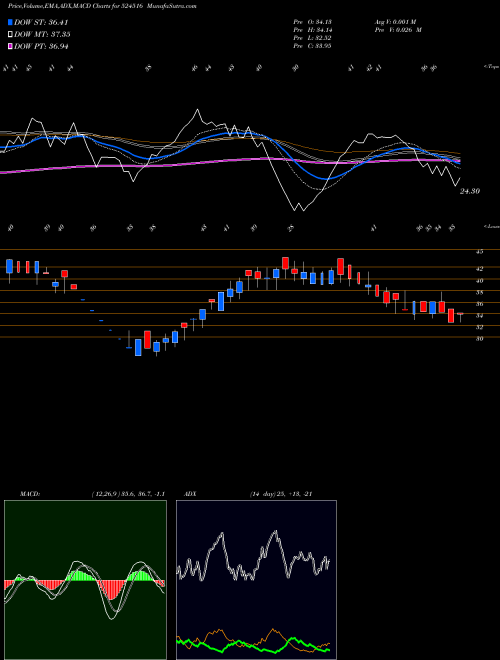Click the 'ADX' panel heading

coord(190,494)
